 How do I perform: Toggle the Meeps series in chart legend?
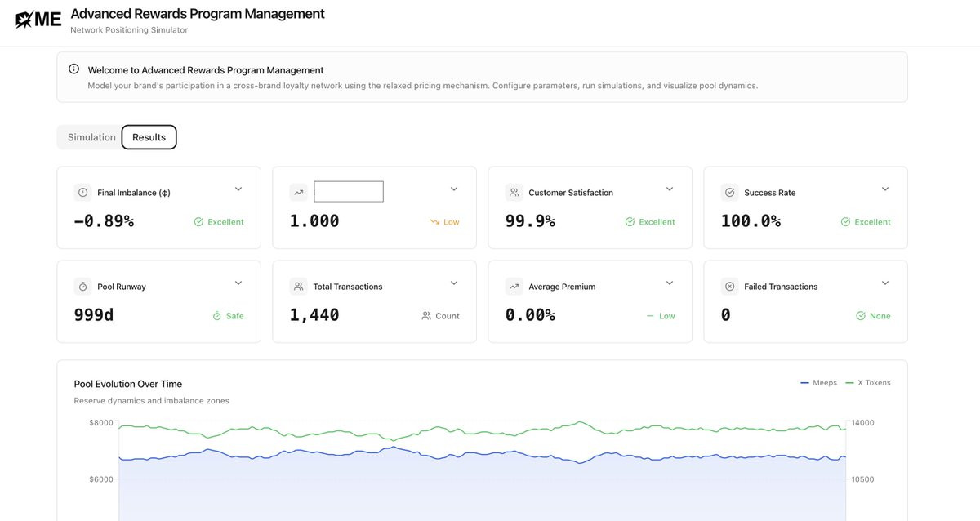coord(818,383)
